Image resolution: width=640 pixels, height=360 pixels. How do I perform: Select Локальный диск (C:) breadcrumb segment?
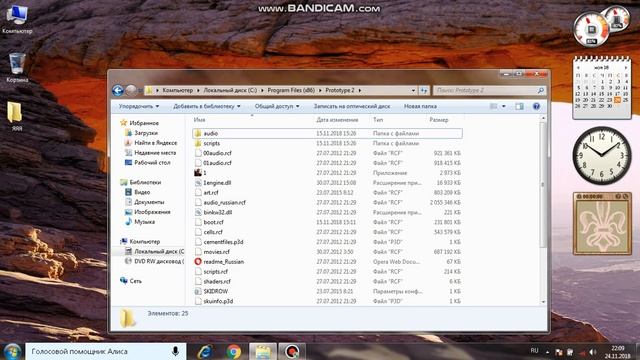pos(230,90)
